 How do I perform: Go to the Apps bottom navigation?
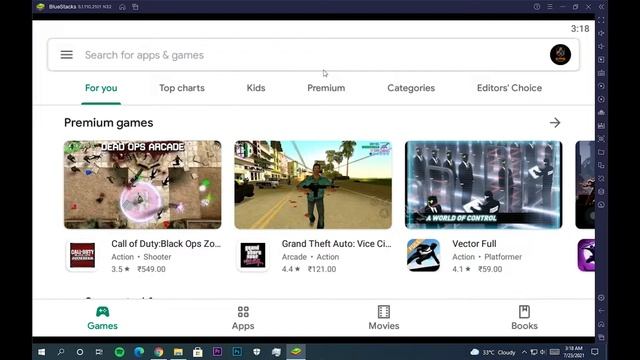(243, 318)
